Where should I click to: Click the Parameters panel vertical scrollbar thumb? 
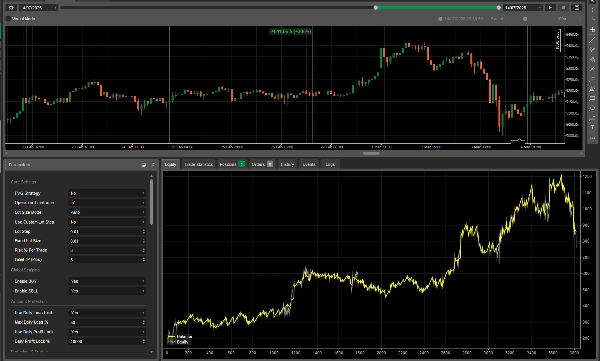[152, 202]
